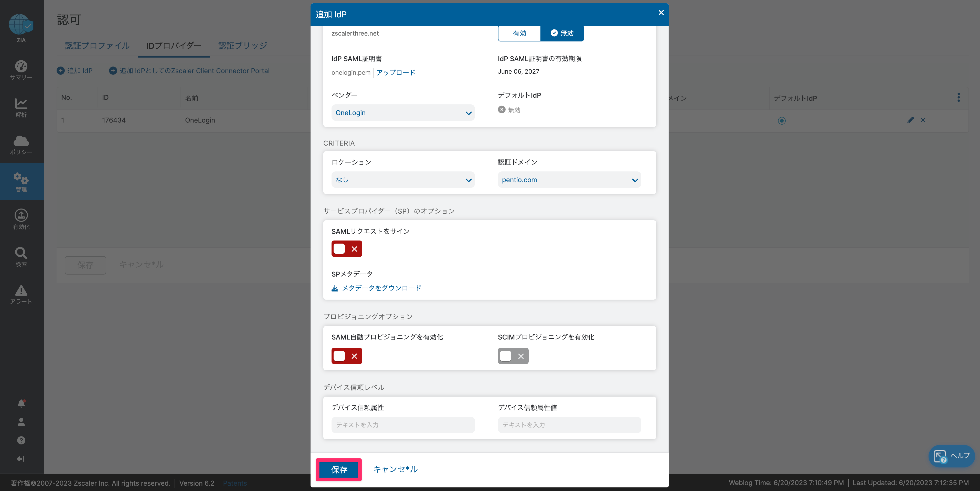This screenshot has width=980, height=491.
Task: Sign out with the logout arrow icon
Action: (20, 459)
